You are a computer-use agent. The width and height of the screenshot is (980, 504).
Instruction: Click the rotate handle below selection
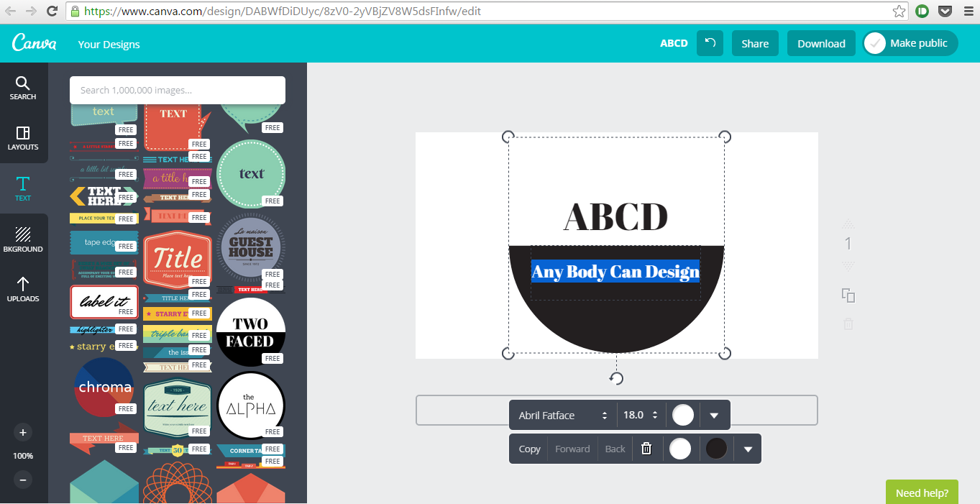(616, 378)
